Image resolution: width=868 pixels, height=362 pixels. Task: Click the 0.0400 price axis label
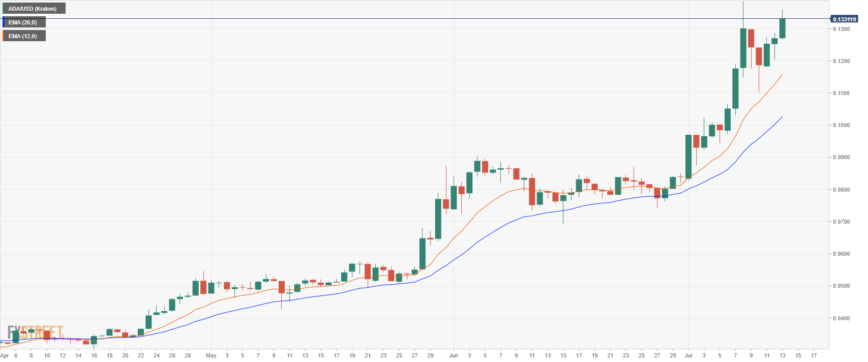(x=841, y=318)
